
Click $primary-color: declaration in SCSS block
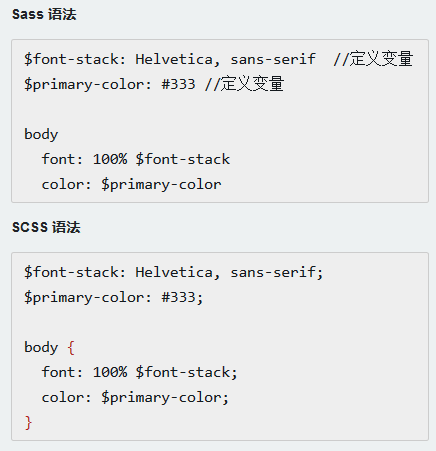[88, 298]
